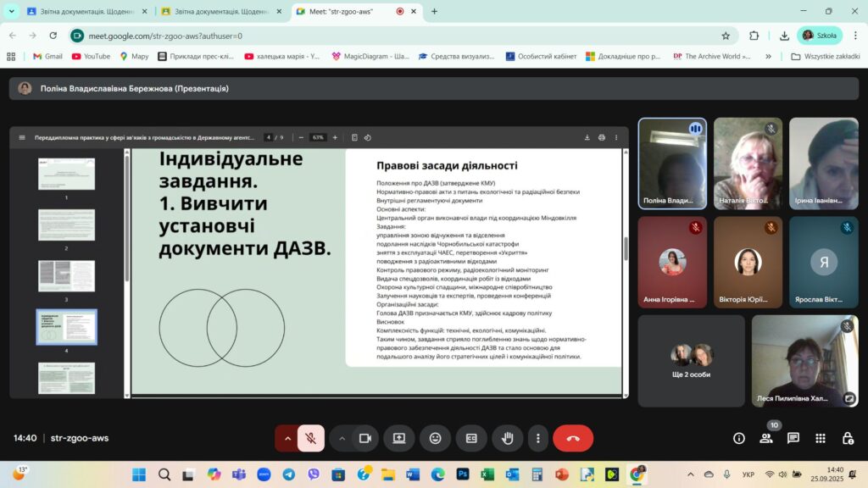
Task: Select slide 3 thumbnail in PDF sidebar
Action: 67,276
